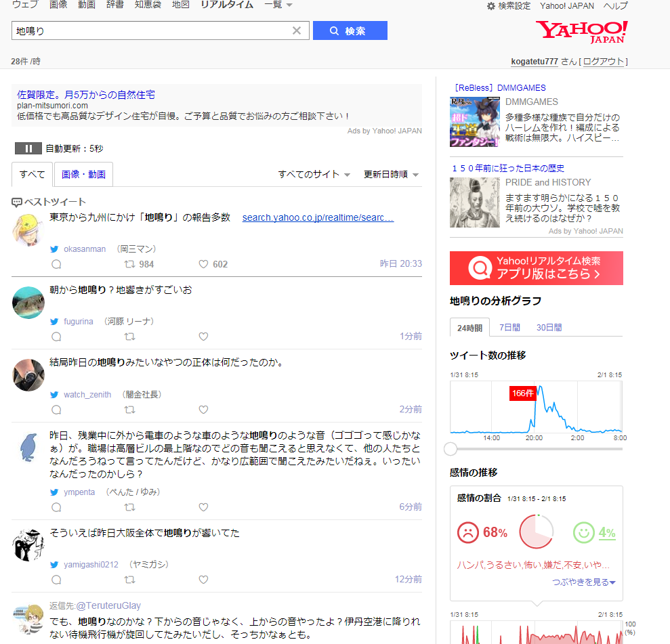This screenshot has width=670, height=644.
Task: Retweet yamigashi0212's tweet
Action: tap(129, 580)
